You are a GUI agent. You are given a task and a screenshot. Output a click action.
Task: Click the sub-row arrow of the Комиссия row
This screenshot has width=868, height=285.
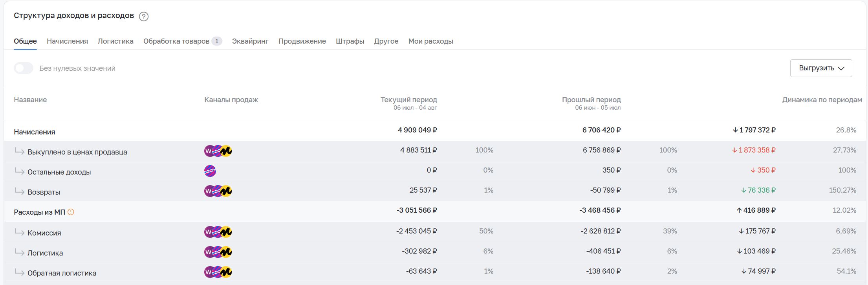tap(19, 232)
